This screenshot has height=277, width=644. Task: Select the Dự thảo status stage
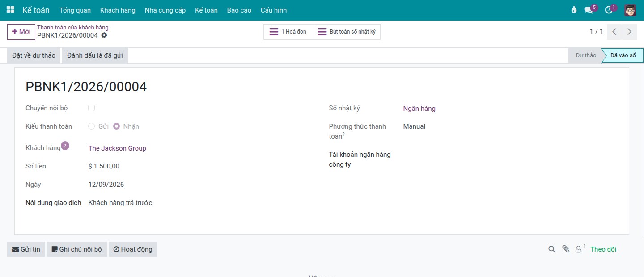click(586, 55)
